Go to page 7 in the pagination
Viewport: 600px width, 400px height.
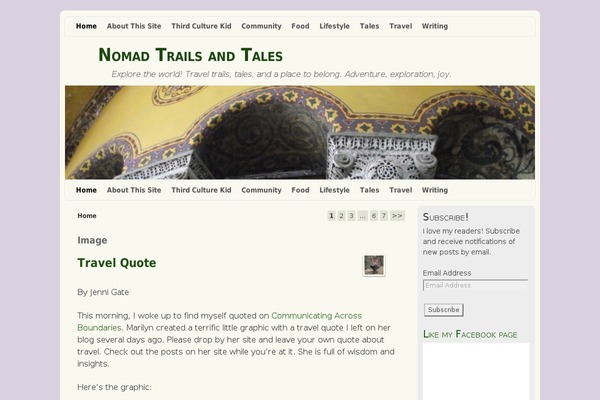pyautogui.click(x=384, y=216)
